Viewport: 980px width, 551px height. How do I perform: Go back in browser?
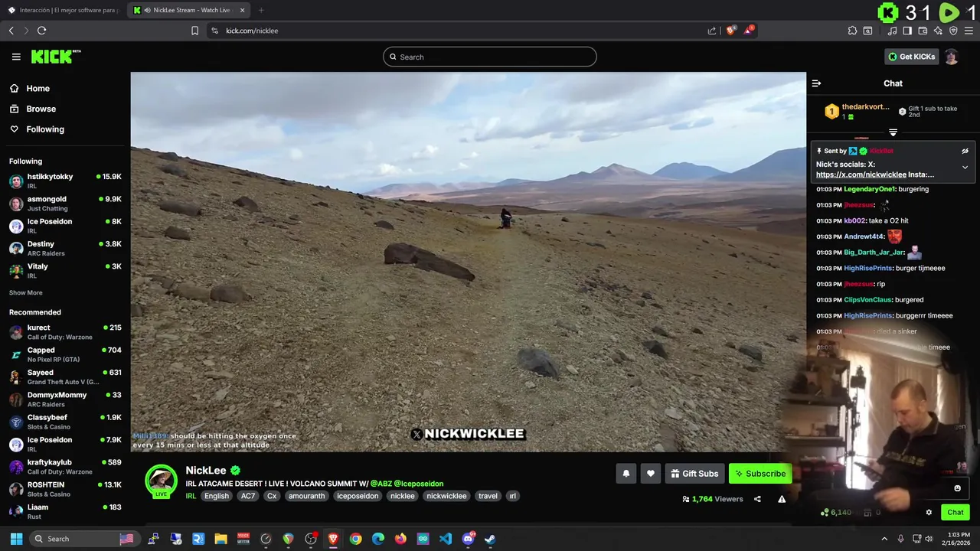pos(11,31)
